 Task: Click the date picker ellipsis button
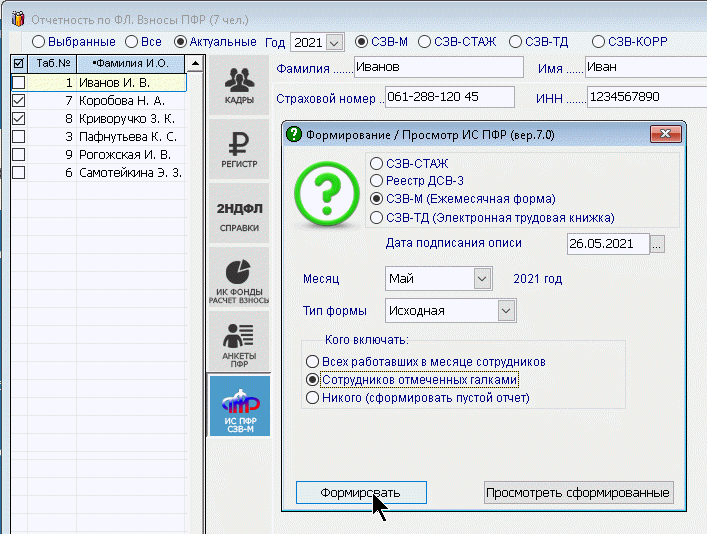click(x=657, y=244)
